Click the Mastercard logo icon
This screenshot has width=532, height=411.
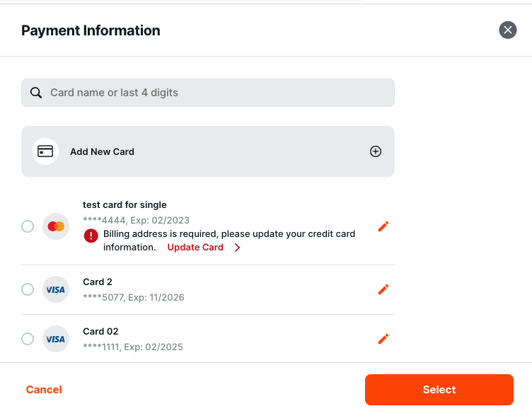pos(56,226)
